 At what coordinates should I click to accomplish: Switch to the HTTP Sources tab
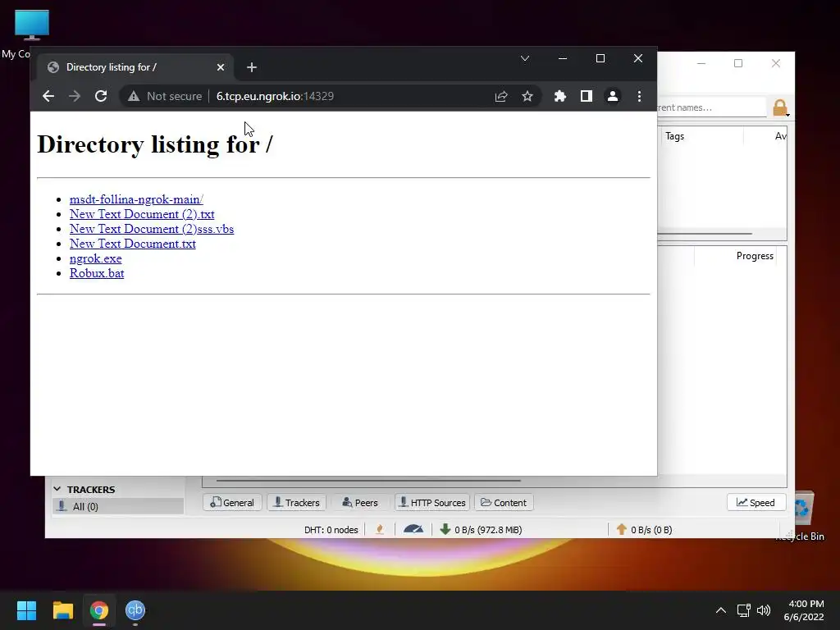tap(432, 503)
